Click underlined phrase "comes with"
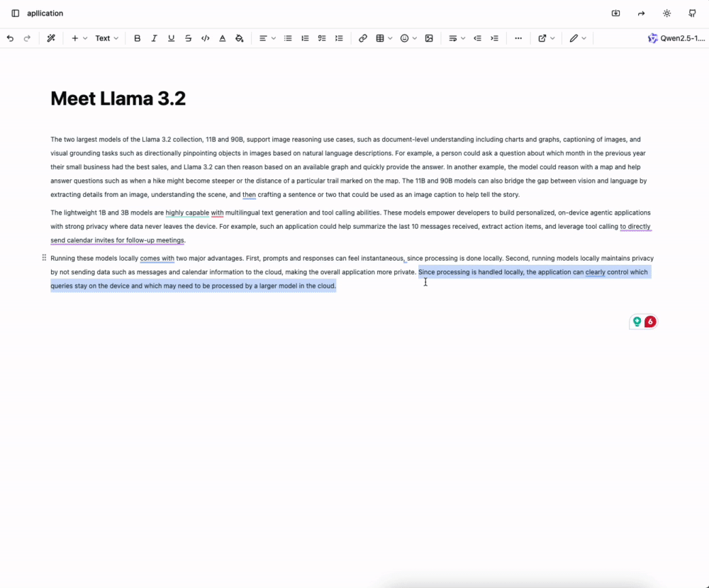Viewport: 709px width, 588px height. [157, 259]
